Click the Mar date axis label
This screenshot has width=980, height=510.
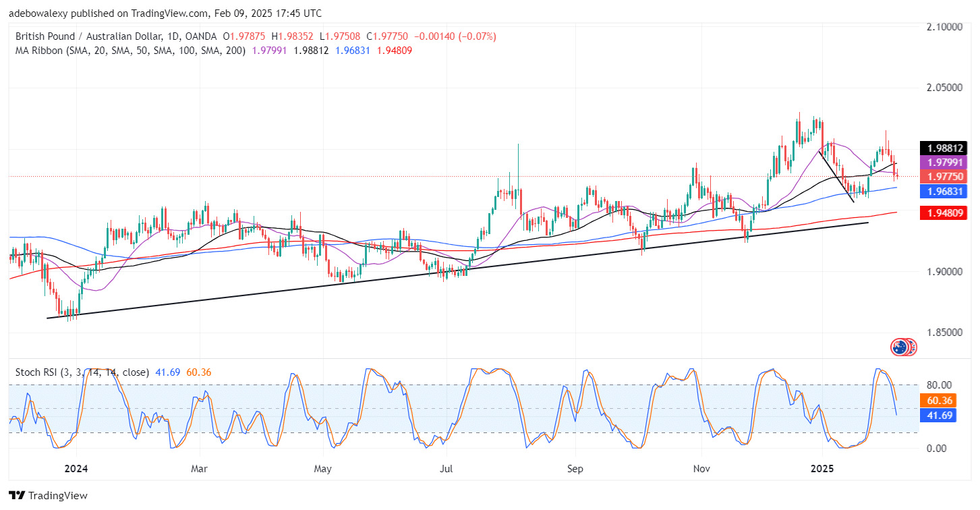pyautogui.click(x=199, y=468)
